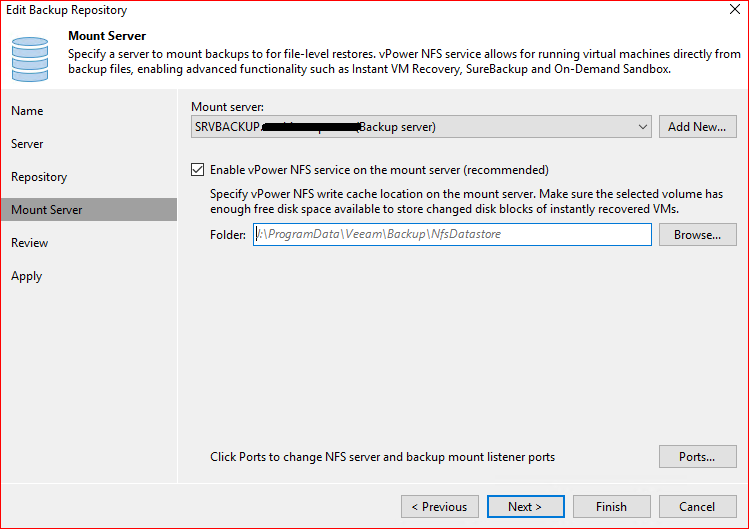Go back with the Previous button

point(439,507)
